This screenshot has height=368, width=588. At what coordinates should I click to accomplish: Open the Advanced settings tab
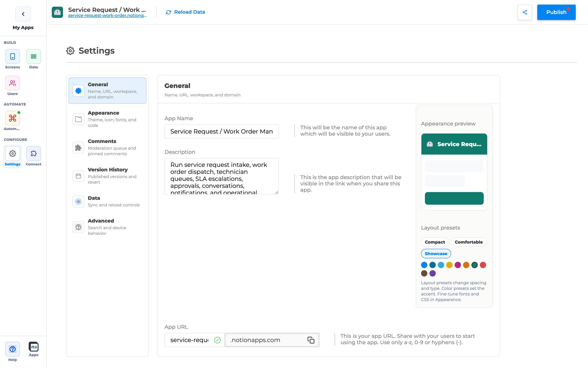pyautogui.click(x=107, y=227)
